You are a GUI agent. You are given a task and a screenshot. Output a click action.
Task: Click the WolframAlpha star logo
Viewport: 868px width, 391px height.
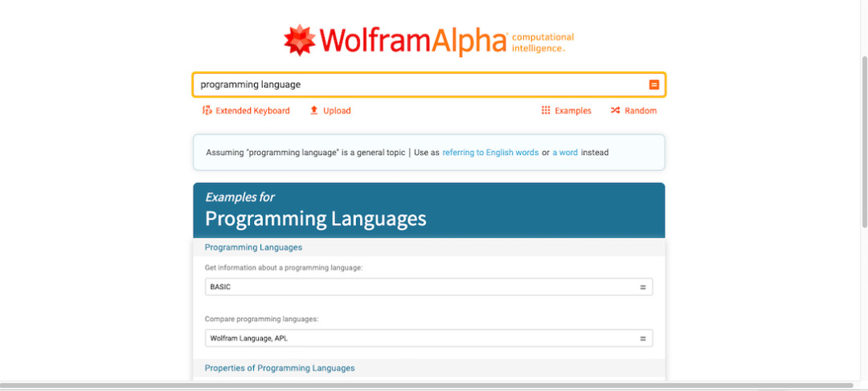click(300, 40)
